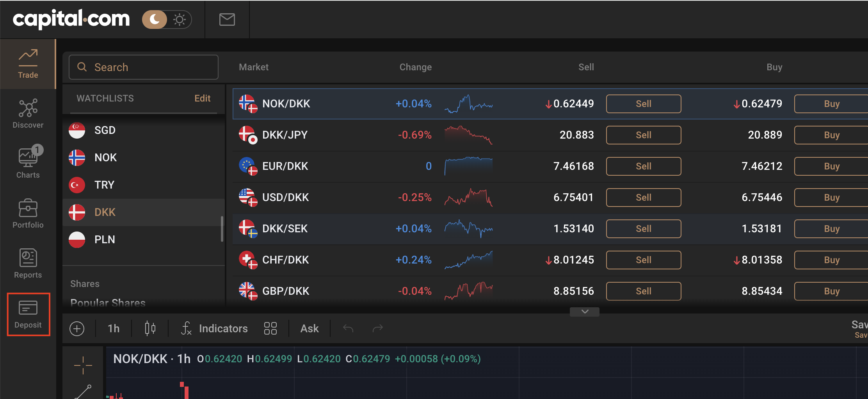Switch to light mode sun toggle
This screenshot has width=868, height=399.
coord(180,20)
